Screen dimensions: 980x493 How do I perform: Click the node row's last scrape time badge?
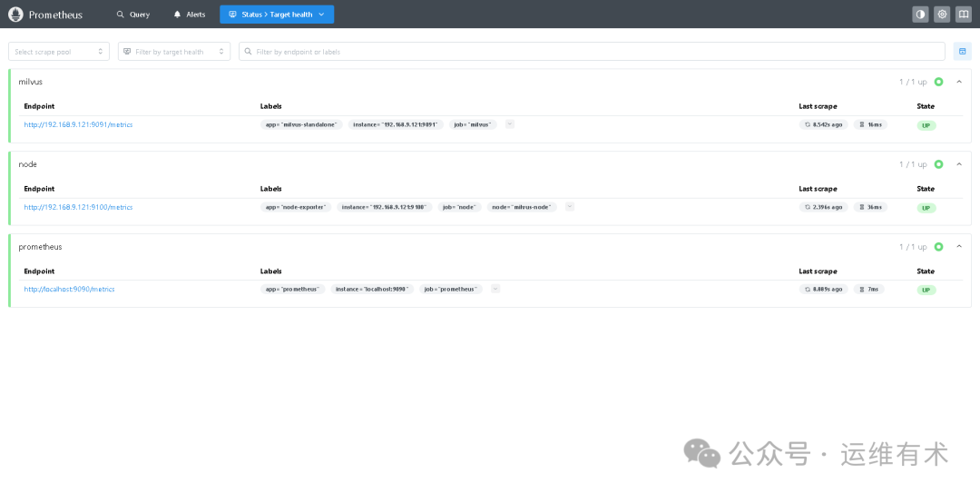[824, 207]
